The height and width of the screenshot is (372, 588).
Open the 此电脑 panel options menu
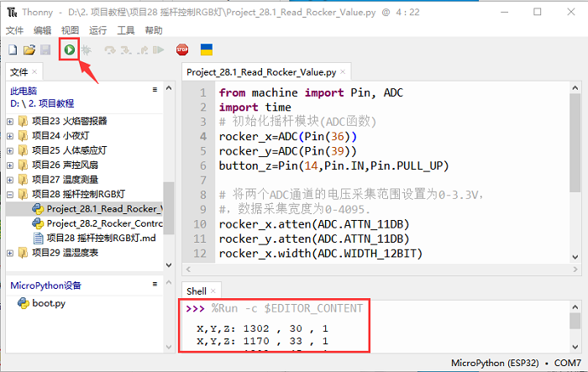155,89
